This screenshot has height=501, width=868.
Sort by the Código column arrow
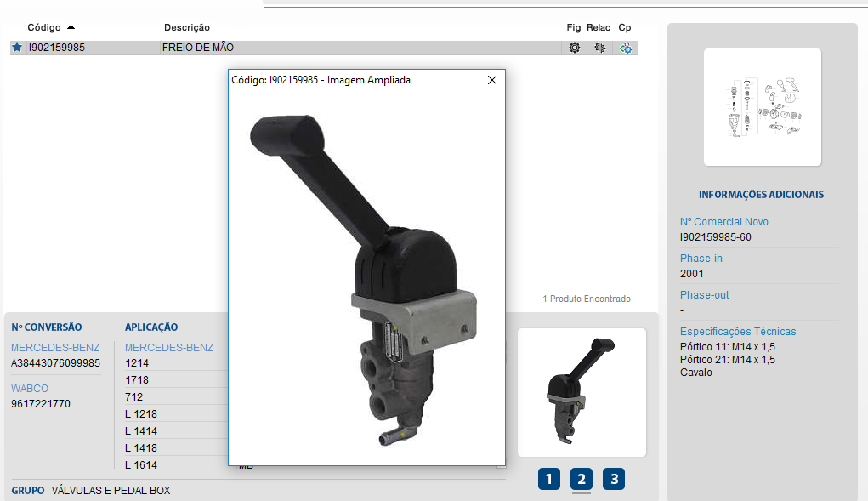click(71, 27)
